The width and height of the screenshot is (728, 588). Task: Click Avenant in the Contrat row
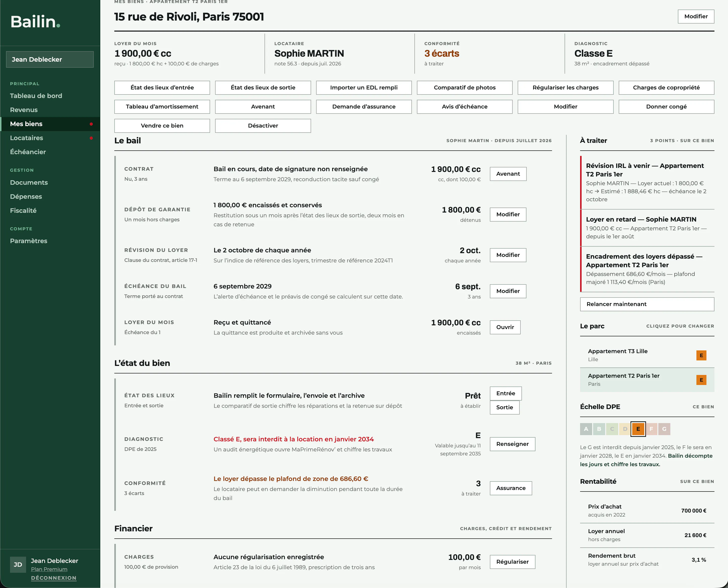(508, 174)
